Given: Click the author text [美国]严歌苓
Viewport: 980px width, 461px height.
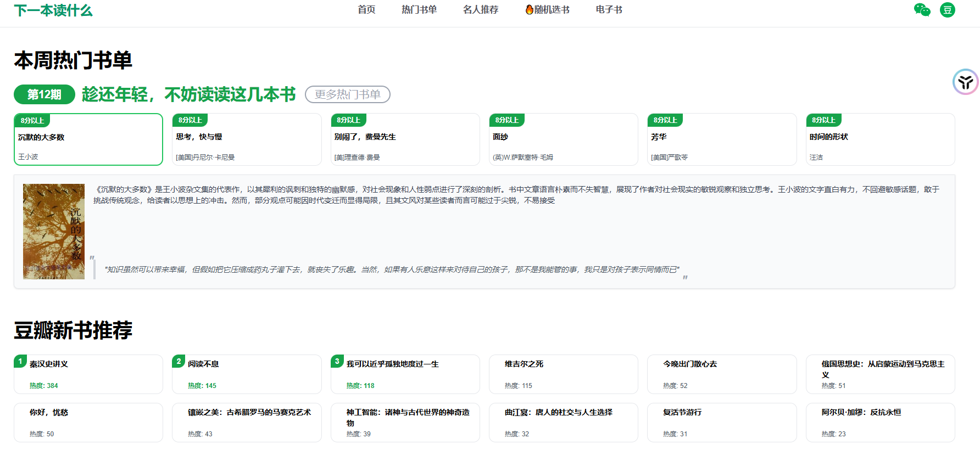Looking at the screenshot, I should click(x=670, y=158).
